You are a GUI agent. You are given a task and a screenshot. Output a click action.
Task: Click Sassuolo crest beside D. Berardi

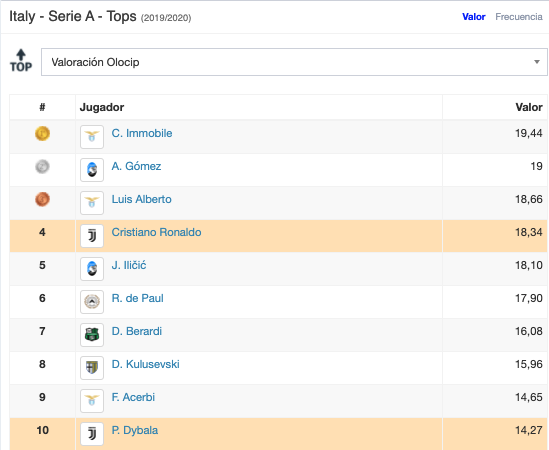92,335
